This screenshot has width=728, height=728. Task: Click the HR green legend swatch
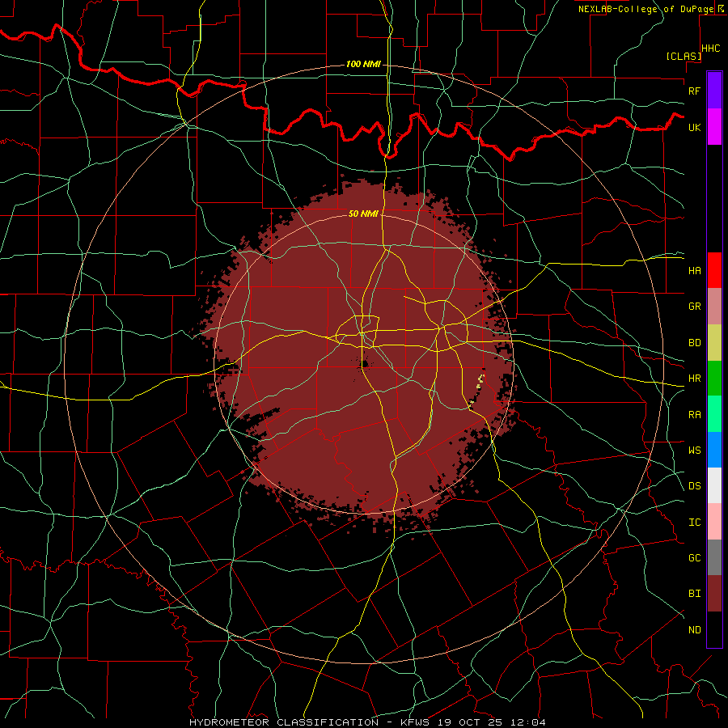(x=714, y=379)
